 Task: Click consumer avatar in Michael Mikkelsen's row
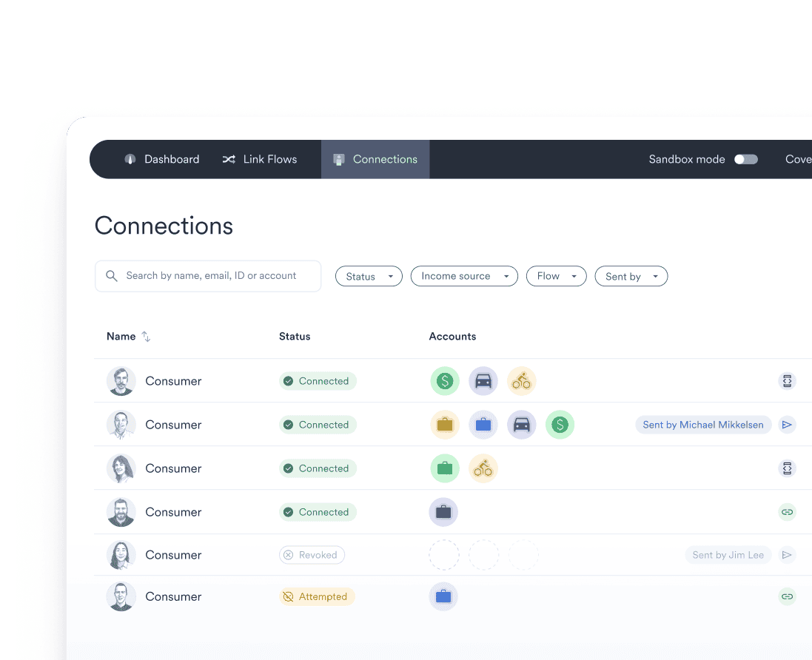(121, 425)
